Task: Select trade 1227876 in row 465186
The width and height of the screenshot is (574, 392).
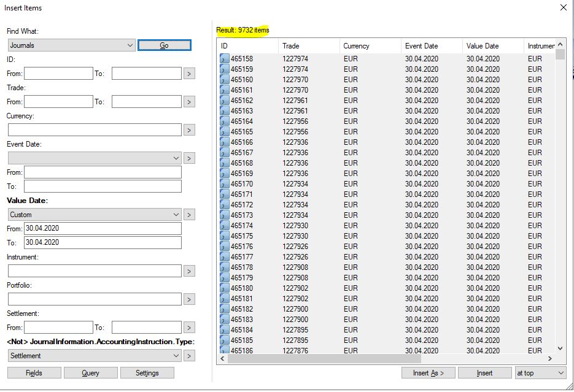Action: click(x=295, y=351)
